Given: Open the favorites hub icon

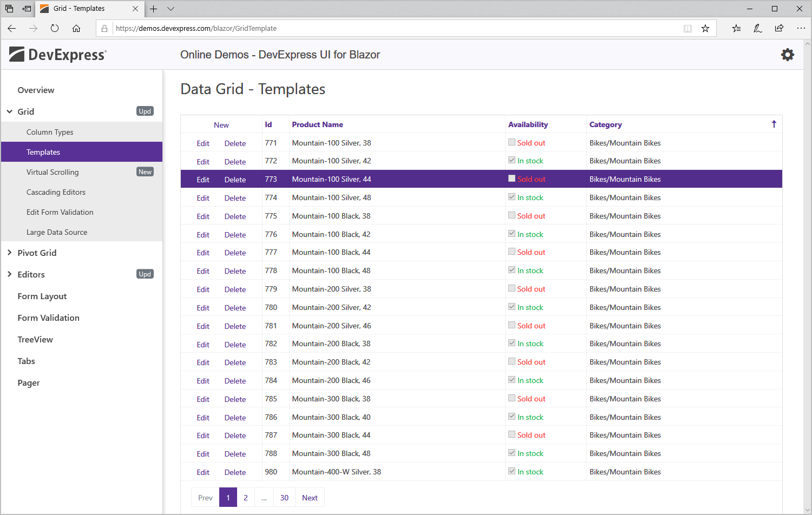Looking at the screenshot, I should (736, 28).
